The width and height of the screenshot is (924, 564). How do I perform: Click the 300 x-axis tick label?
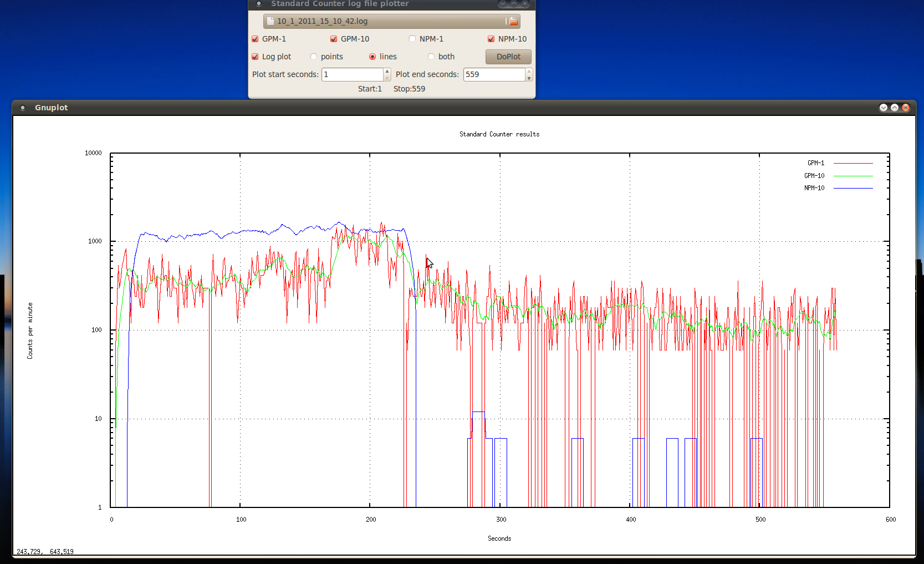[x=501, y=520]
